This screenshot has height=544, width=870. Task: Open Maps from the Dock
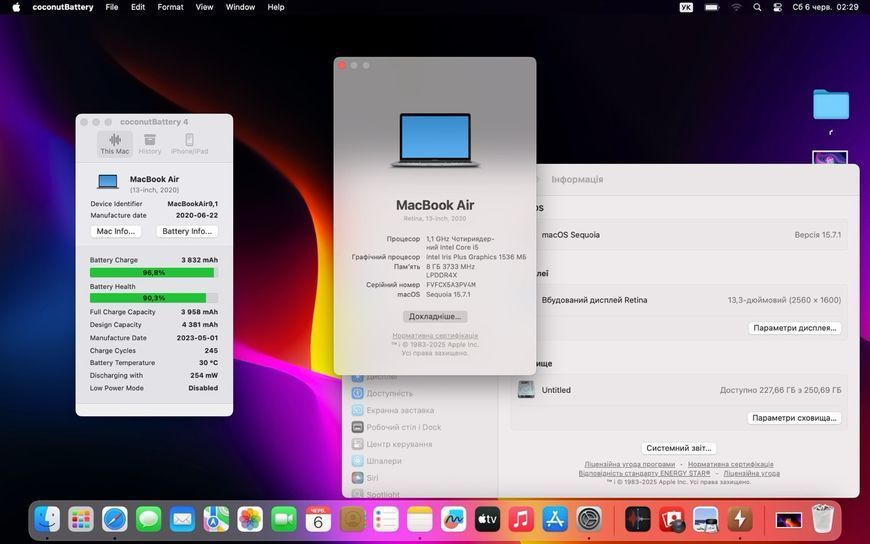216,520
